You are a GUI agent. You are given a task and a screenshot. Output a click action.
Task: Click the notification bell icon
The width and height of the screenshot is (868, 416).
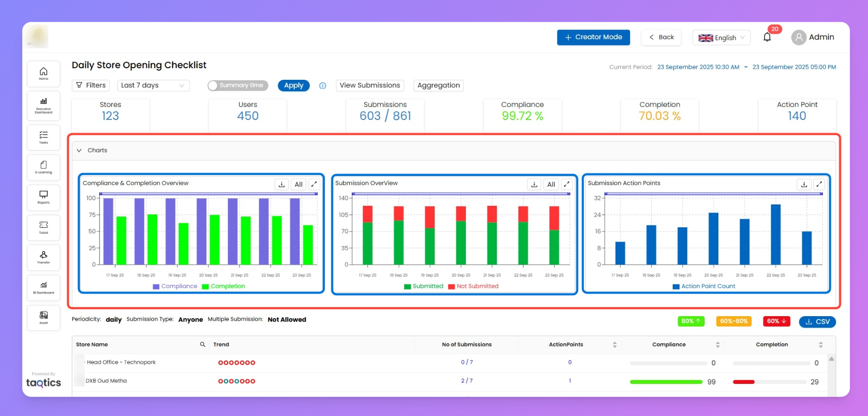tap(767, 37)
